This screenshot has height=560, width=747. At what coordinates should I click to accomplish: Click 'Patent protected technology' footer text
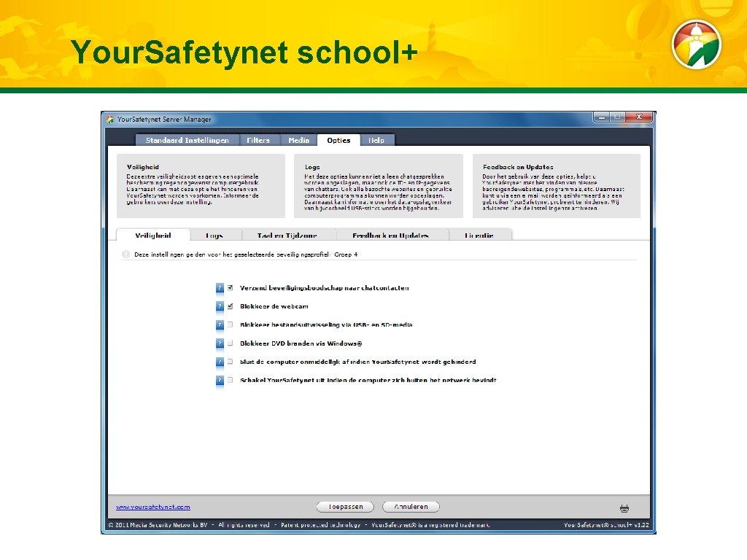tap(321, 525)
